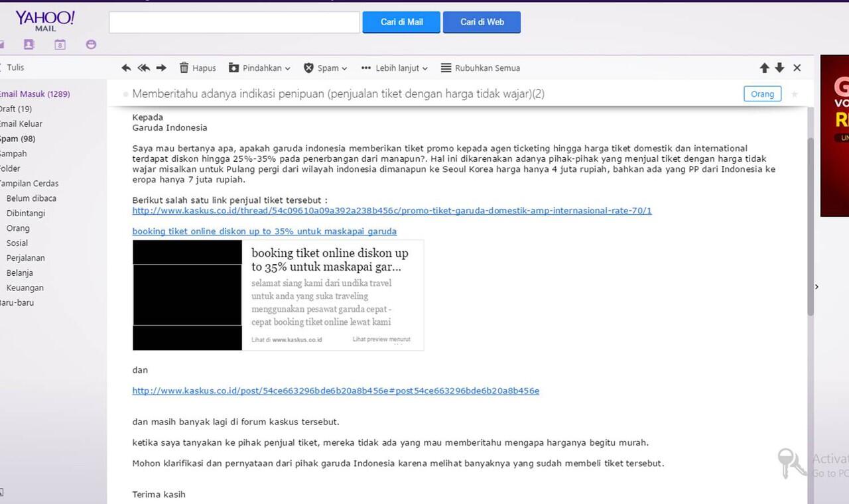
Task: Click email subject Memberitahu adanya indikasi
Action: (338, 94)
